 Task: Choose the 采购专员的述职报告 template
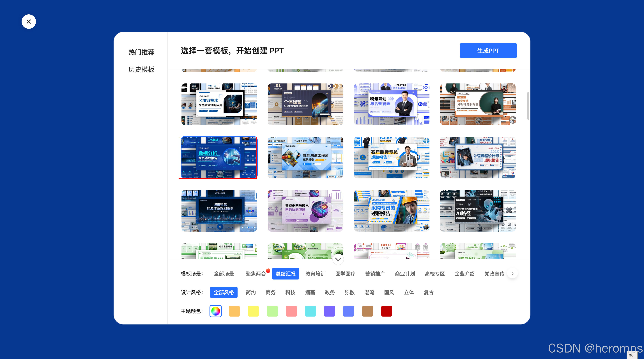tap(392, 211)
